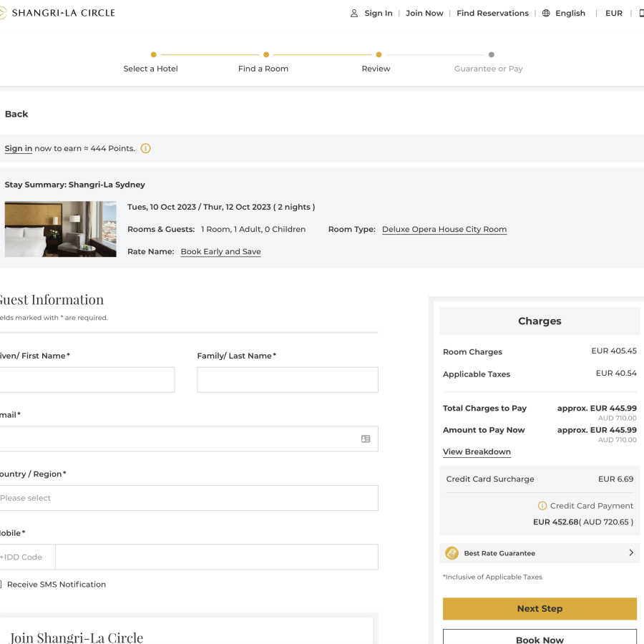Click the 'EUR 452.68( AUD 720.65 )' total
Image resolution: width=644 pixels, height=644 pixels.
pos(582,522)
